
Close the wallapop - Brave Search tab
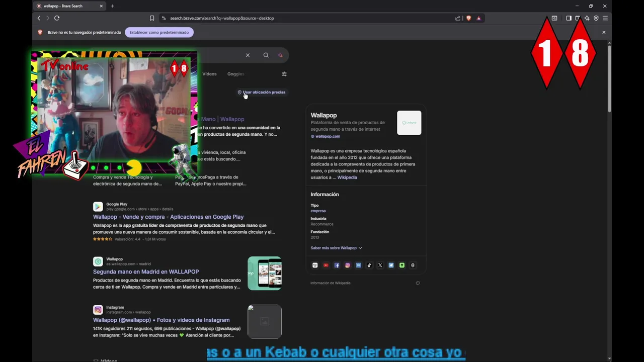(x=101, y=6)
